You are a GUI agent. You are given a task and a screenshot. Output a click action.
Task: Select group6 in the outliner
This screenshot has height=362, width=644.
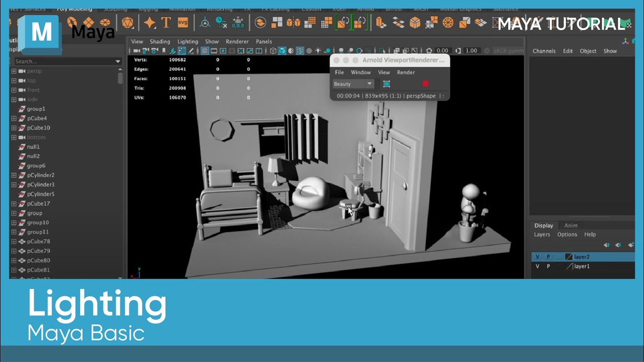coord(36,165)
